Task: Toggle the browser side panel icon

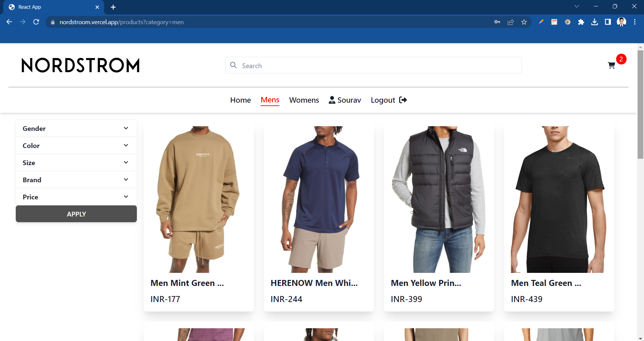Action: [x=608, y=22]
